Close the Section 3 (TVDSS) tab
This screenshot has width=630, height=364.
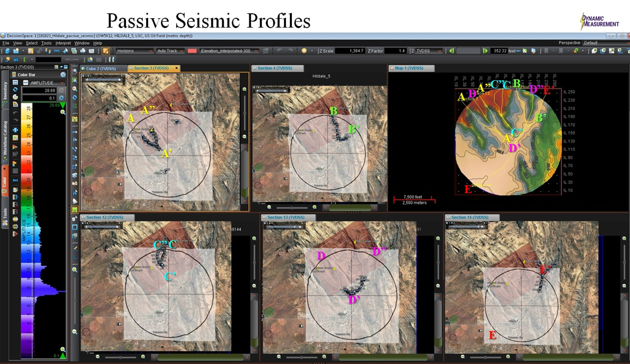(x=177, y=68)
